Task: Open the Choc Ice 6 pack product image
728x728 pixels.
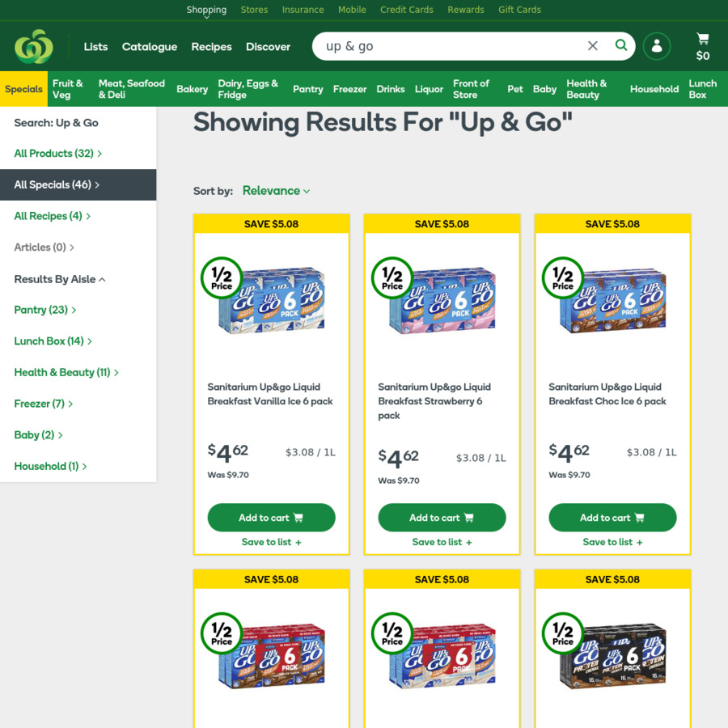Action: click(612, 301)
